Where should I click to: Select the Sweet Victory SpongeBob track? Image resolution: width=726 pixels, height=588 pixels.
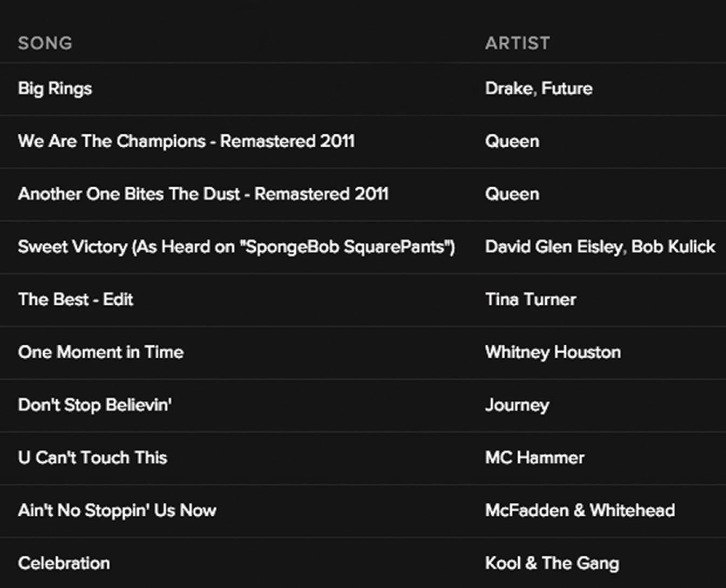tap(236, 247)
